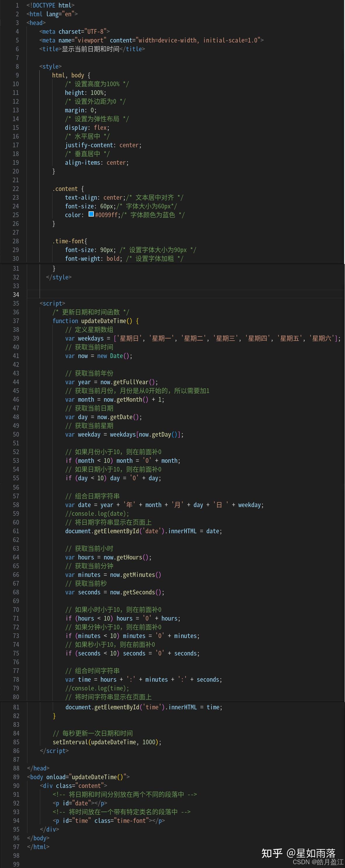Click the 'var day = now.getDate();' line

103,417
